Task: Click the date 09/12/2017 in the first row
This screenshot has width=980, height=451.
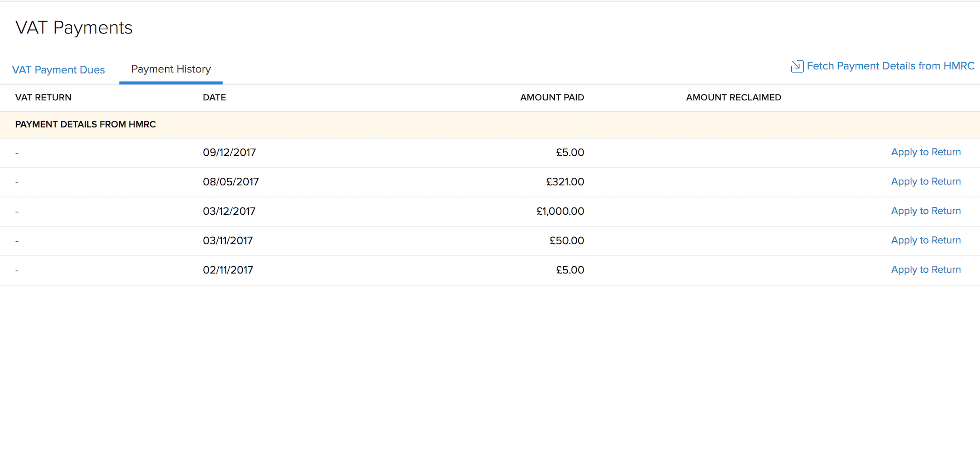Action: tap(229, 152)
